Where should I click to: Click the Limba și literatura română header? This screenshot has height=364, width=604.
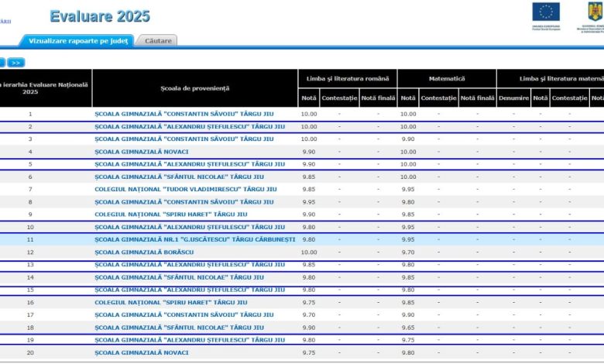click(348, 78)
